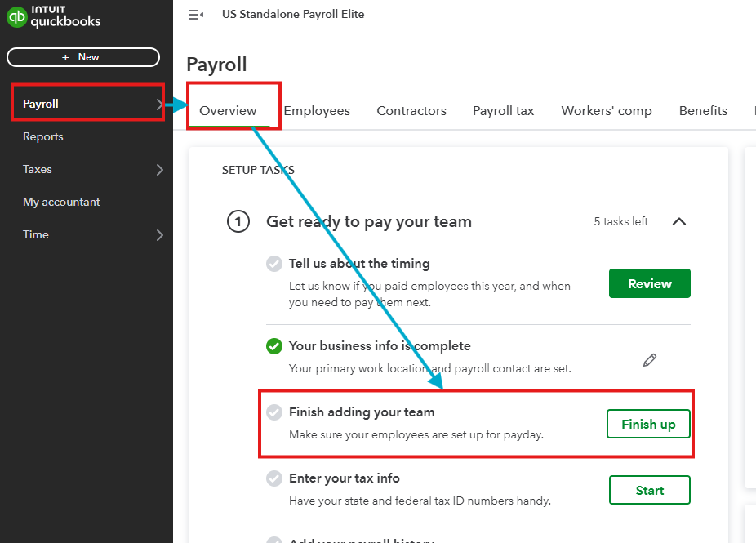This screenshot has width=756, height=543.
Task: Click the check icon beside Finish adding your team
Action: click(x=274, y=412)
